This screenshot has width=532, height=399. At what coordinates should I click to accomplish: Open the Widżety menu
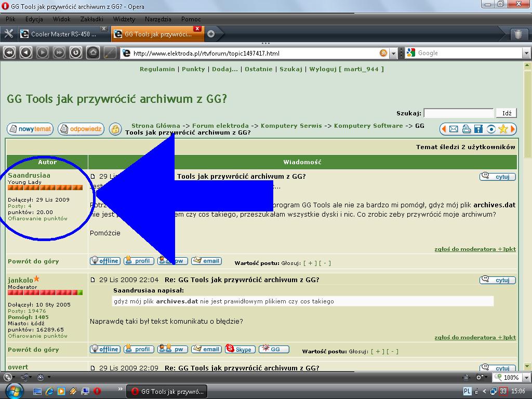click(124, 19)
